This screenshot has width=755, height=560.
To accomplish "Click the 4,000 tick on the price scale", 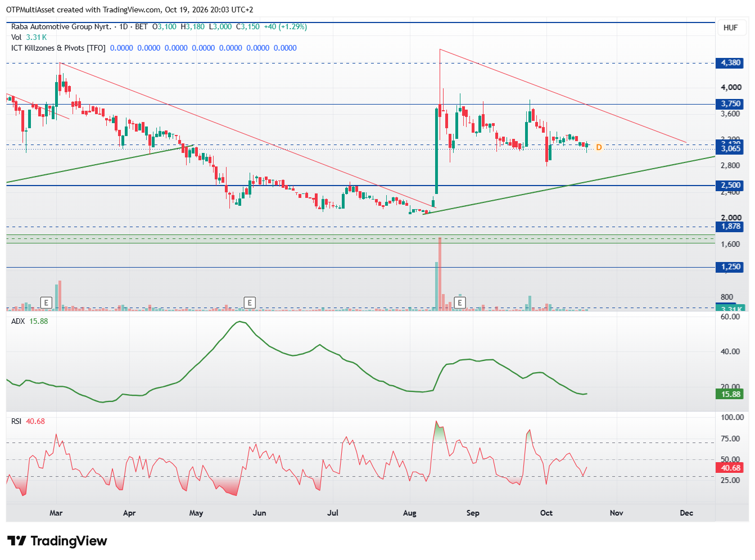I will pos(731,87).
